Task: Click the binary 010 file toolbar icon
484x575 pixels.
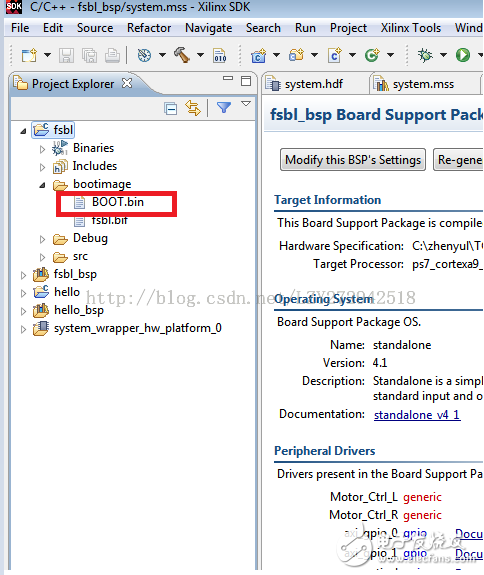Action: coord(220,55)
